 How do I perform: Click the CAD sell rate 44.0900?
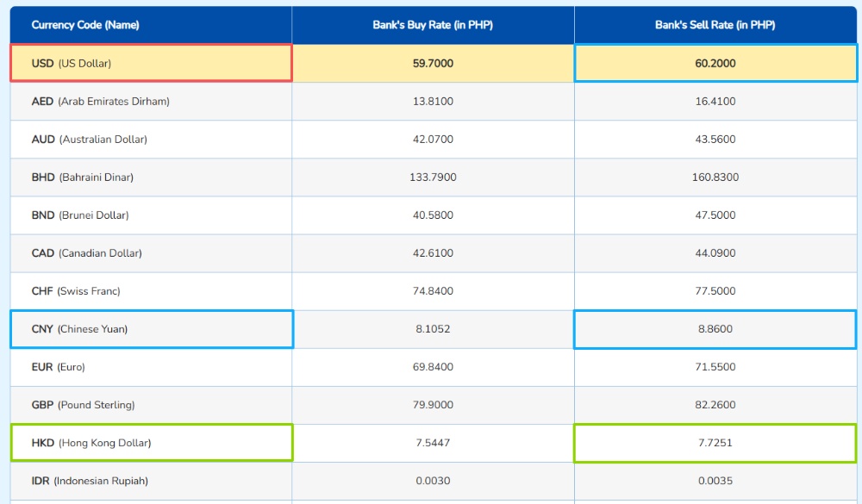[x=715, y=253]
